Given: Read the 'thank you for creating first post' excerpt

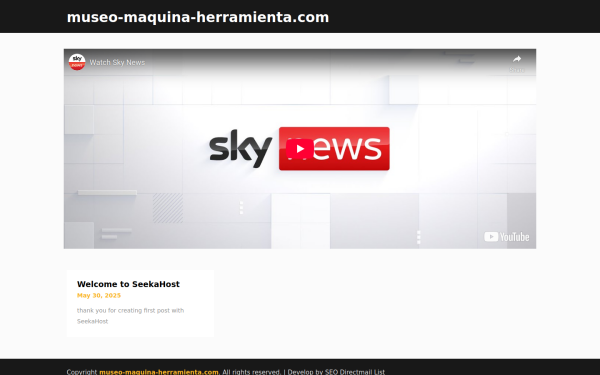Looking at the screenshot, I should click(130, 316).
